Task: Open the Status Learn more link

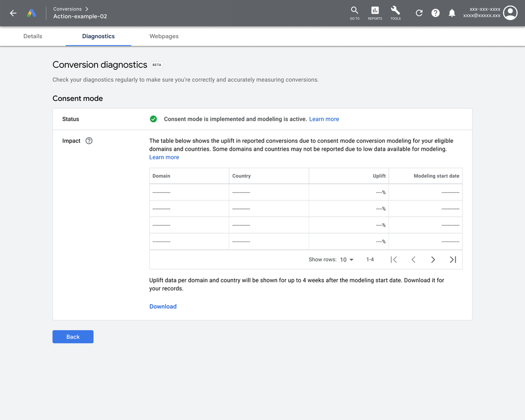Action: click(324, 119)
